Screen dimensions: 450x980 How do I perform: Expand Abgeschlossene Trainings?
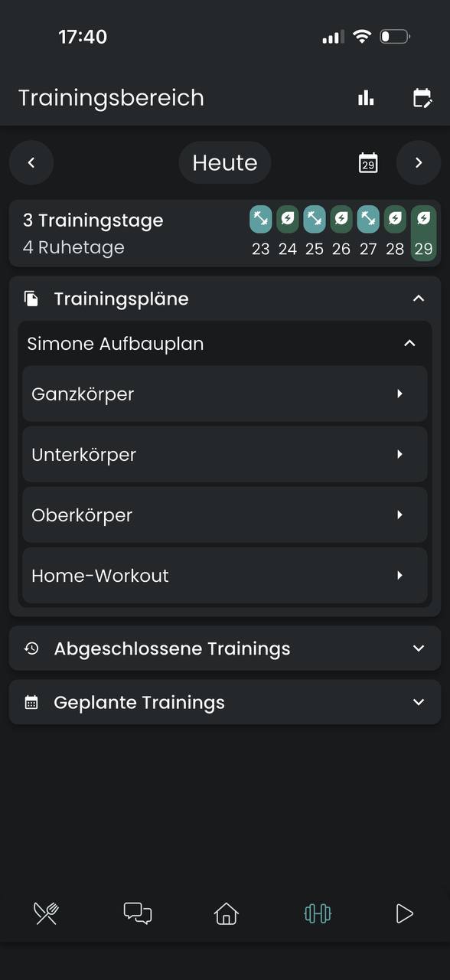tap(418, 648)
